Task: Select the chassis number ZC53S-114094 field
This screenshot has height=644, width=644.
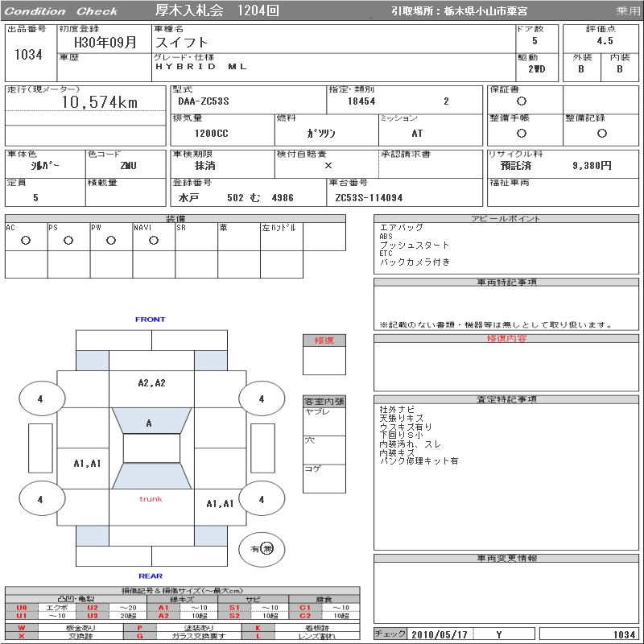Action: point(368,197)
